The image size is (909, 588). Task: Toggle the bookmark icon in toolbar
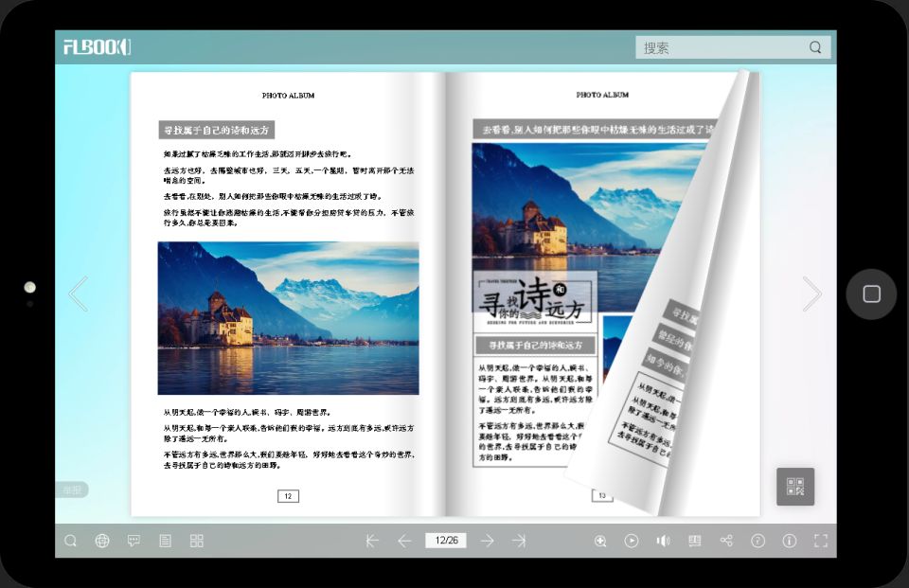coord(695,541)
